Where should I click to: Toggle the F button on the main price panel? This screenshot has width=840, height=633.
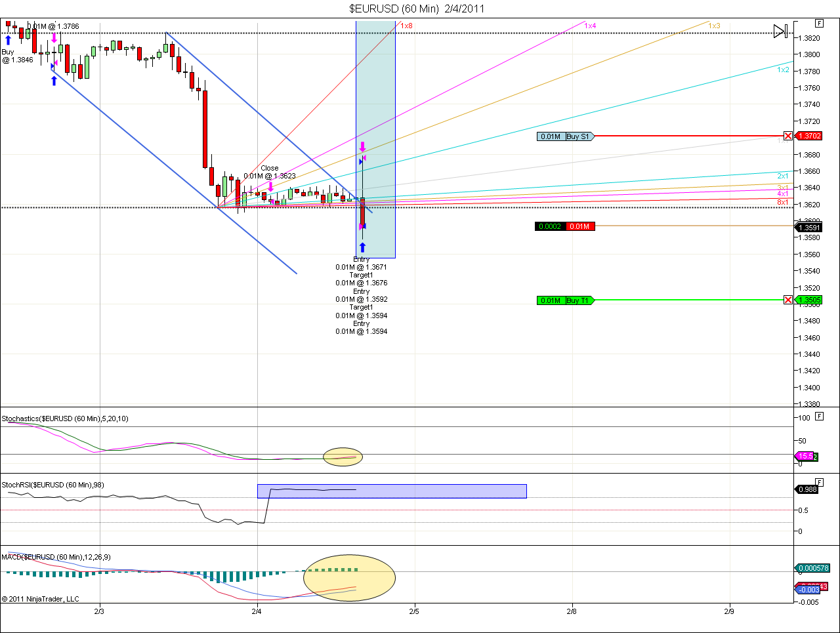coord(819,22)
